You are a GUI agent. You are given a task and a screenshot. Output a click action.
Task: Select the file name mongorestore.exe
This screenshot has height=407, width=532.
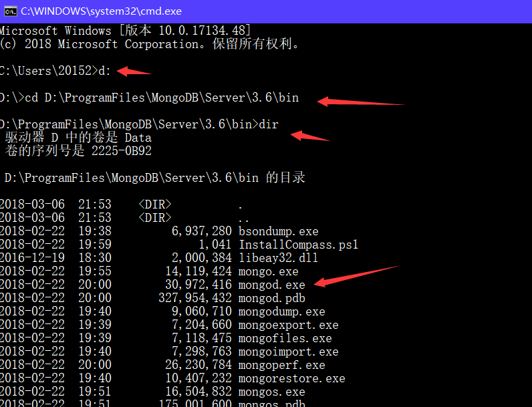tap(292, 378)
